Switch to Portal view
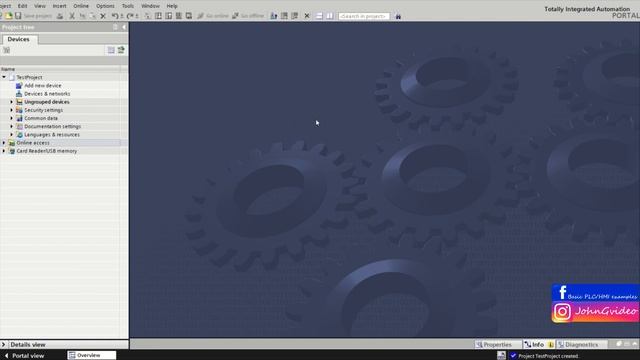Viewport: 640px width, 360px height. click(25, 356)
